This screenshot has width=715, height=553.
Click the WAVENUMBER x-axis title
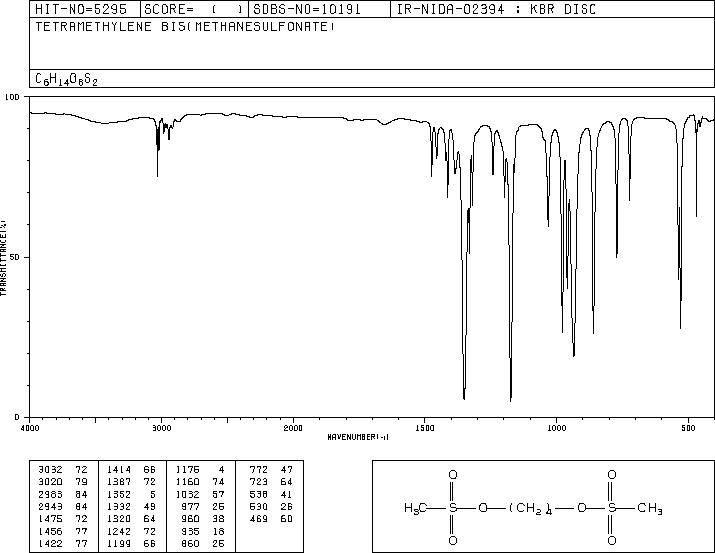358,437
